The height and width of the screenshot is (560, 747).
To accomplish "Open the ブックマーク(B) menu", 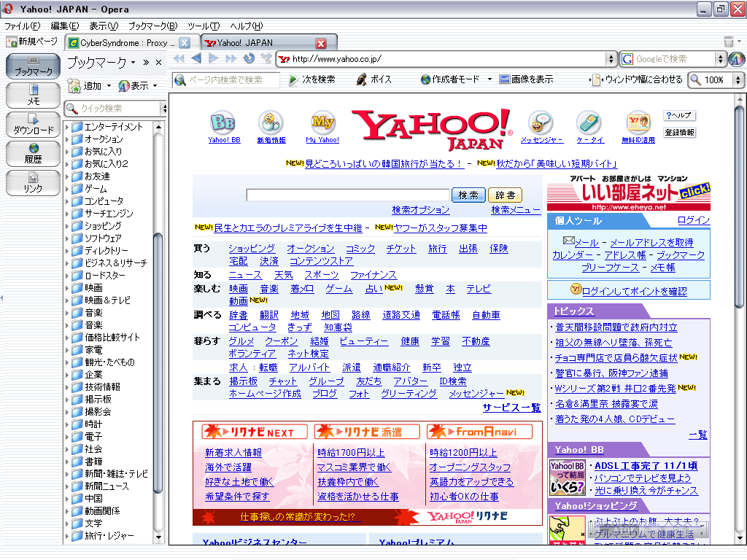I will (x=153, y=26).
